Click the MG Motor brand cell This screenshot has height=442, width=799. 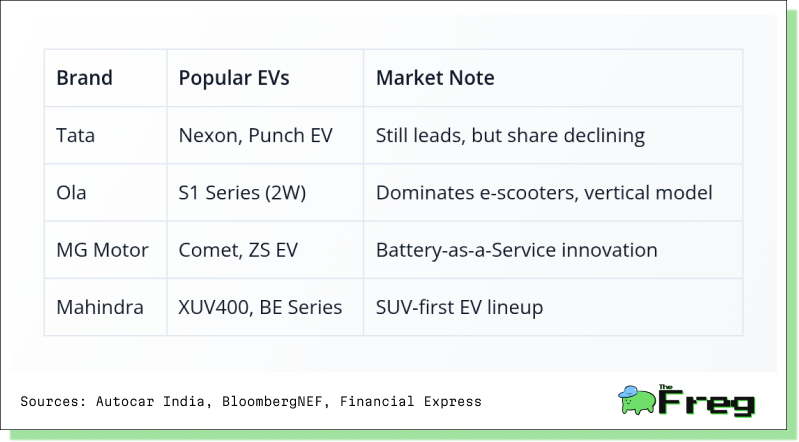point(105,250)
